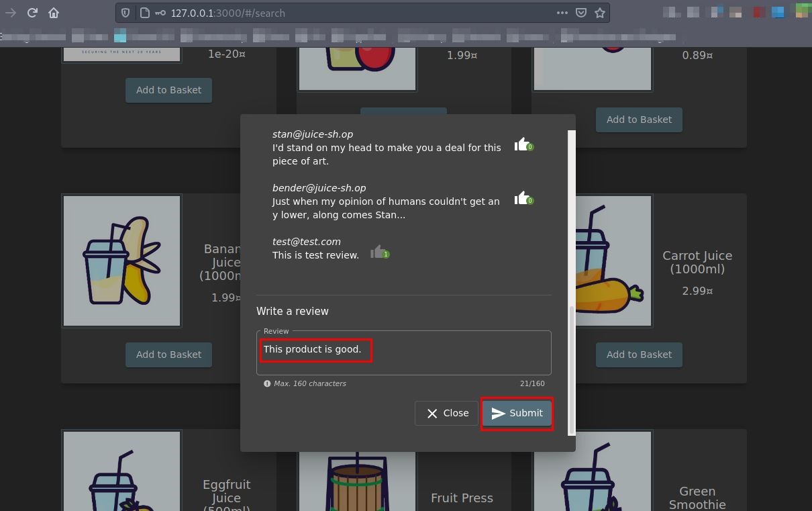The image size is (812, 511).
Task: Bookmark this page with the star icon
Action: click(x=600, y=13)
